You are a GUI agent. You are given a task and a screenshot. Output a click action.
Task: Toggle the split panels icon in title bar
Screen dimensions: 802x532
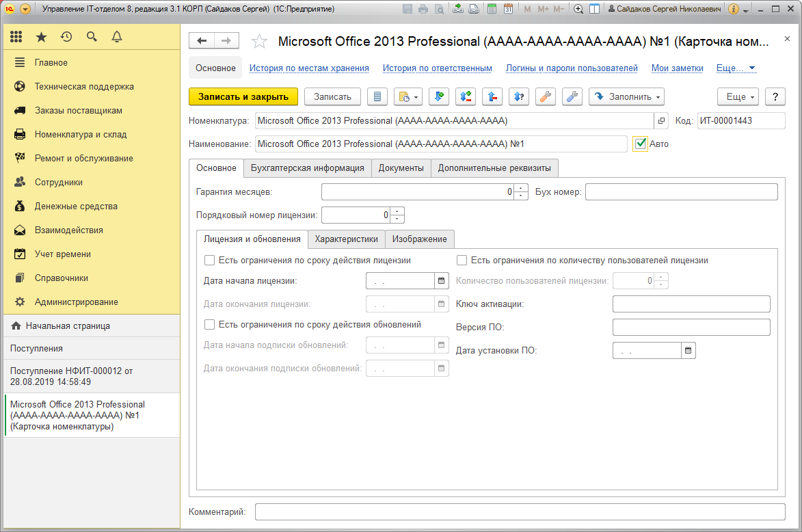(x=594, y=9)
